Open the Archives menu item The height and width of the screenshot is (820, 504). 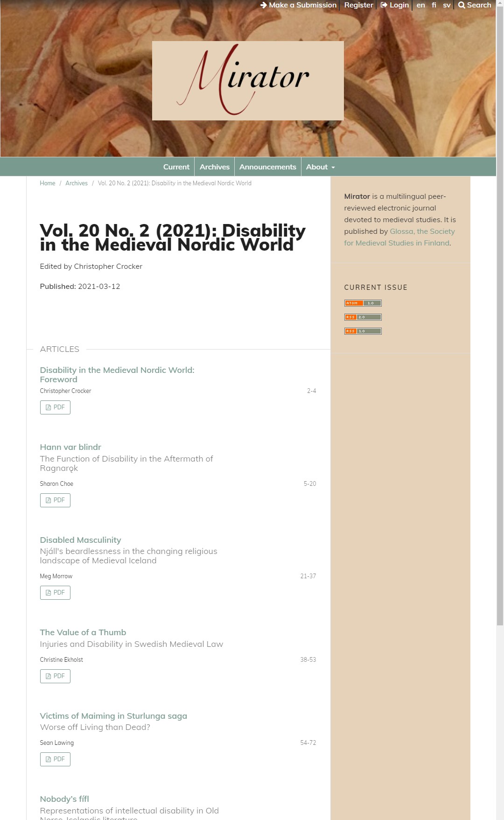pos(214,167)
